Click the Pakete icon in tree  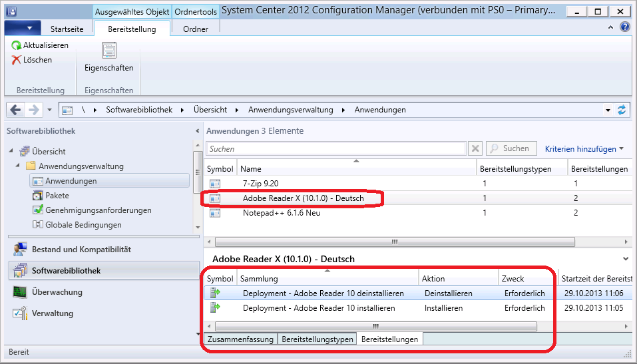point(38,196)
